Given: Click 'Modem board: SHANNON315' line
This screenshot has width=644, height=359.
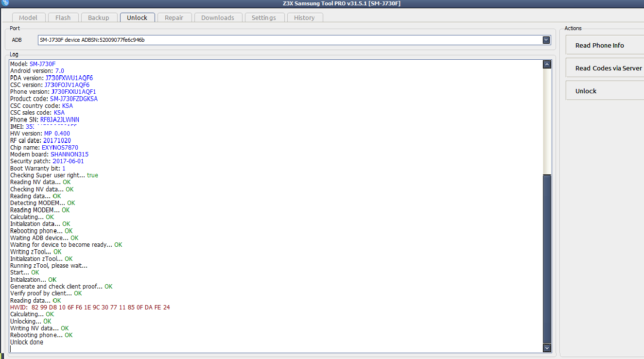Looking at the screenshot, I should [49, 154].
